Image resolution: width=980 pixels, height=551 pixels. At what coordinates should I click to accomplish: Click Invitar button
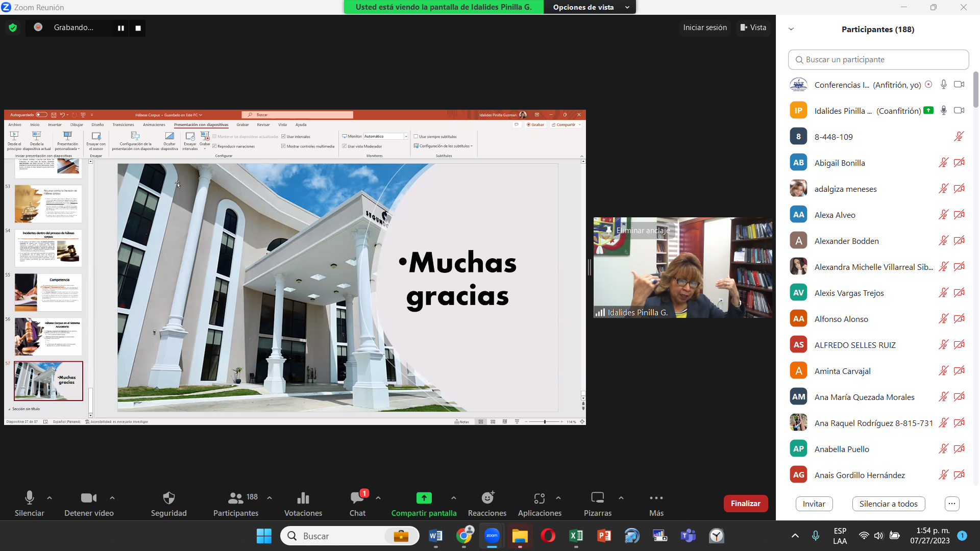(x=814, y=504)
